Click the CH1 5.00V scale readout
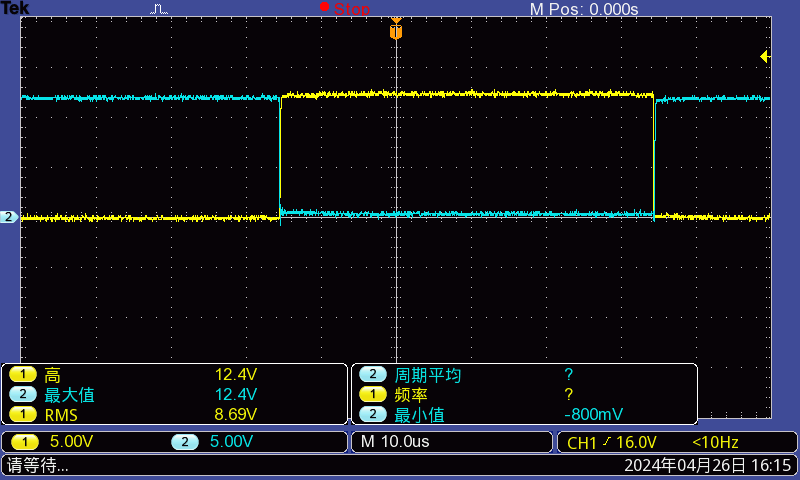Screen dimensions: 800x480 (x=71, y=442)
